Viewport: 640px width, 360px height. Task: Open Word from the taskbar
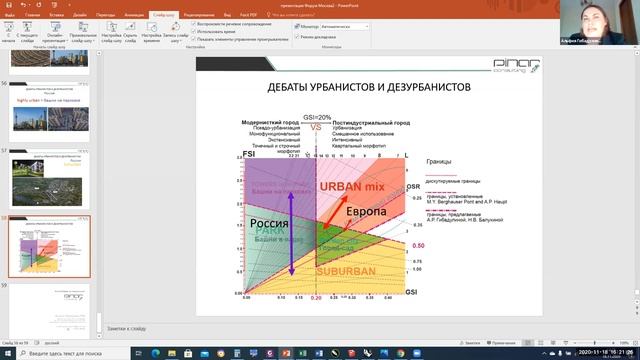pyautogui.click(x=319, y=353)
